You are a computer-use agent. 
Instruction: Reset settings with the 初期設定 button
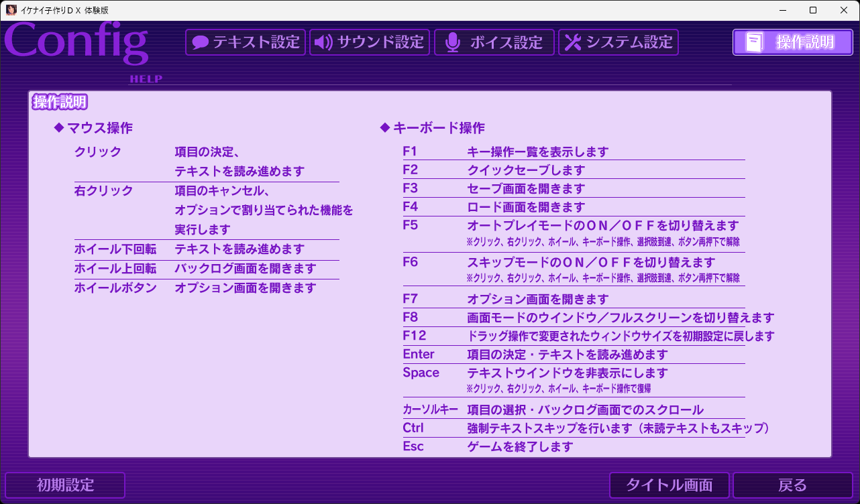(65, 485)
